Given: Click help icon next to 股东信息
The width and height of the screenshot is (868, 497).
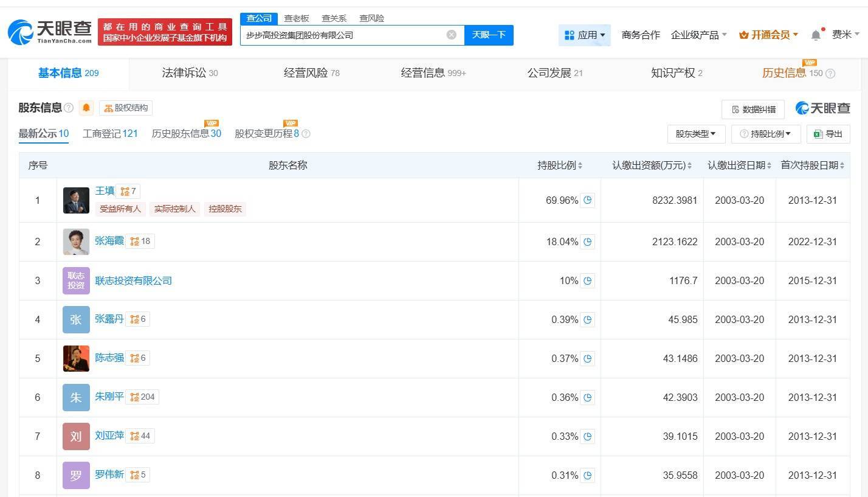Looking at the screenshot, I should [69, 108].
